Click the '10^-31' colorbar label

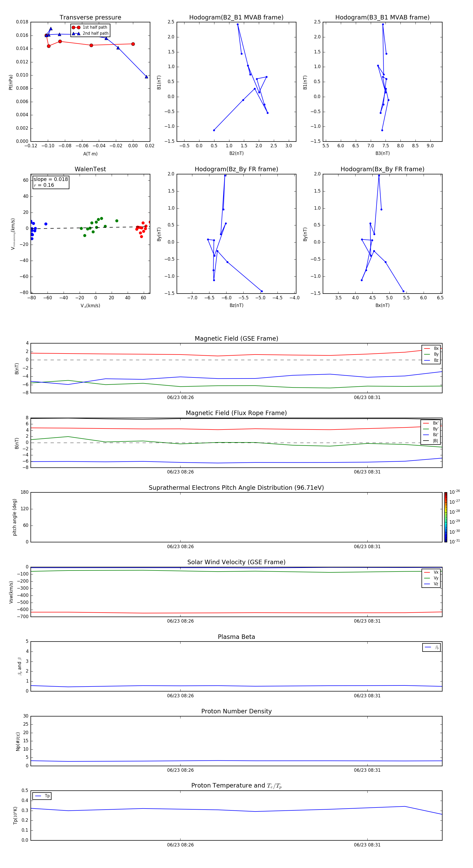[x=455, y=542]
